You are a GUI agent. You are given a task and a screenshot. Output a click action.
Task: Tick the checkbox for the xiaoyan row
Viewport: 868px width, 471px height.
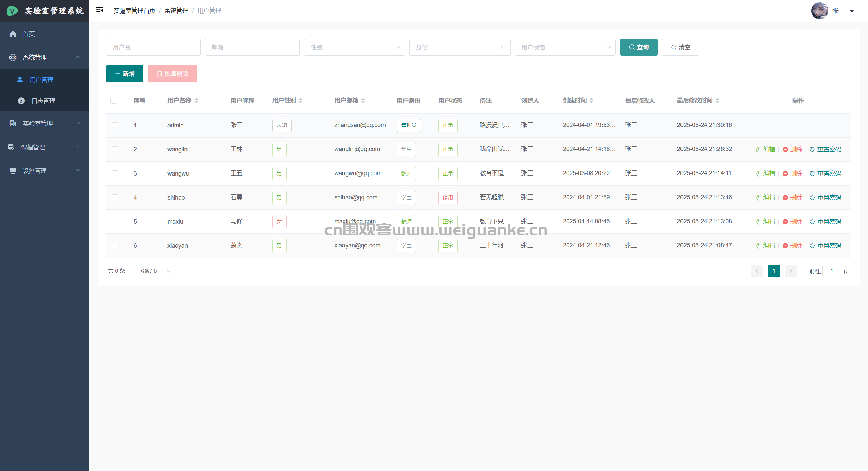click(115, 246)
